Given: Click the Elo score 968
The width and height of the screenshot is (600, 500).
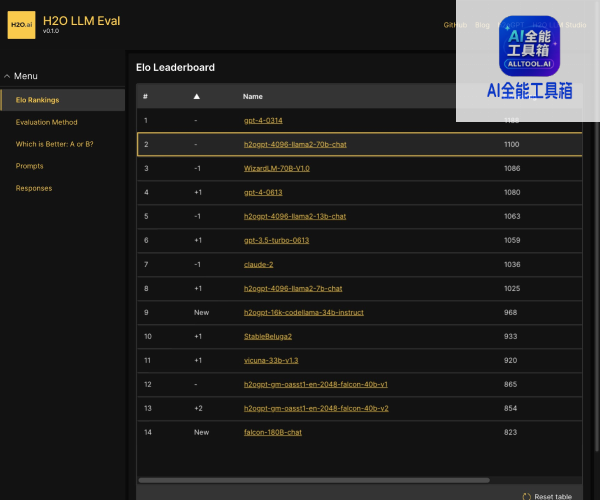Looking at the screenshot, I should pyautogui.click(x=510, y=313).
